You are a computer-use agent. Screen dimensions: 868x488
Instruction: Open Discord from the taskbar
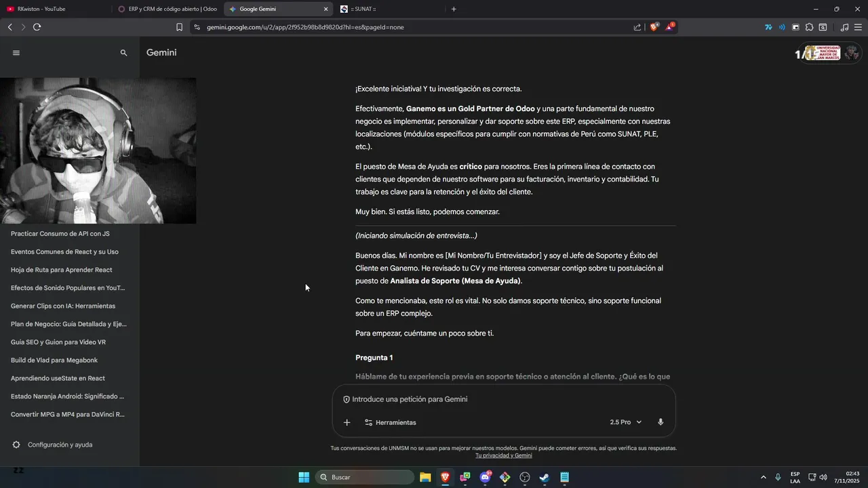tap(485, 477)
